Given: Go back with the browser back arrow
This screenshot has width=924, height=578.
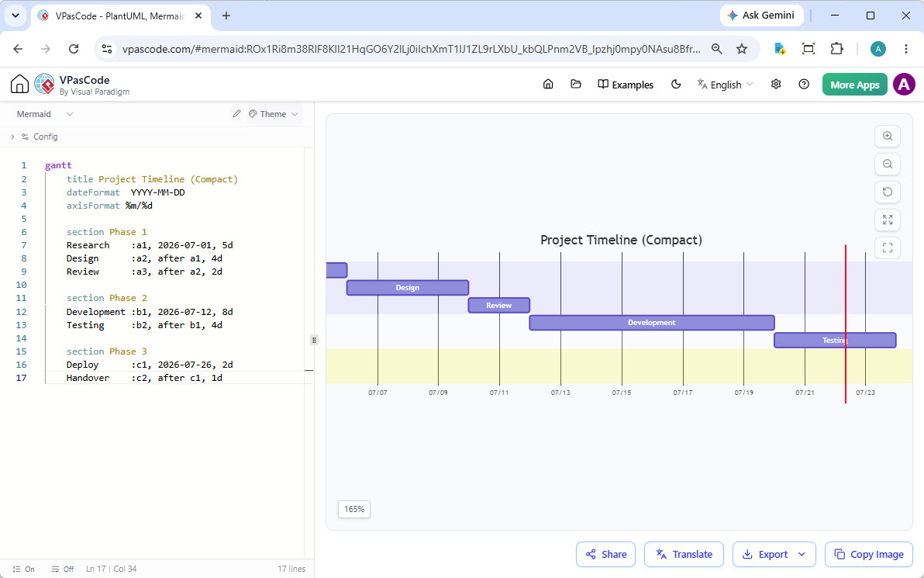Looking at the screenshot, I should (x=19, y=49).
